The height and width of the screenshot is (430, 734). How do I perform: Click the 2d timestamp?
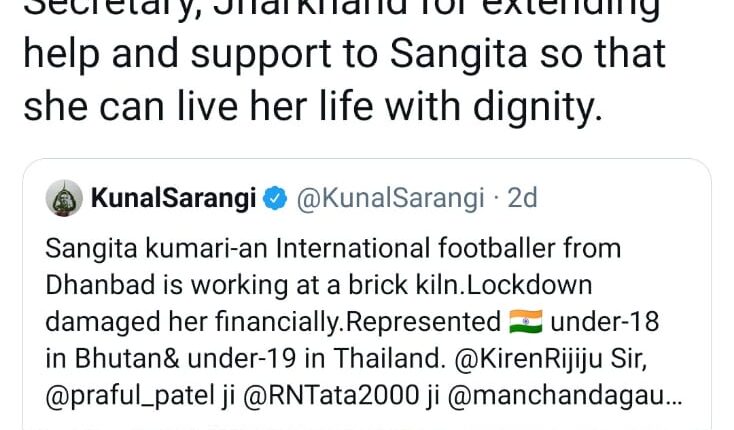[x=522, y=199]
